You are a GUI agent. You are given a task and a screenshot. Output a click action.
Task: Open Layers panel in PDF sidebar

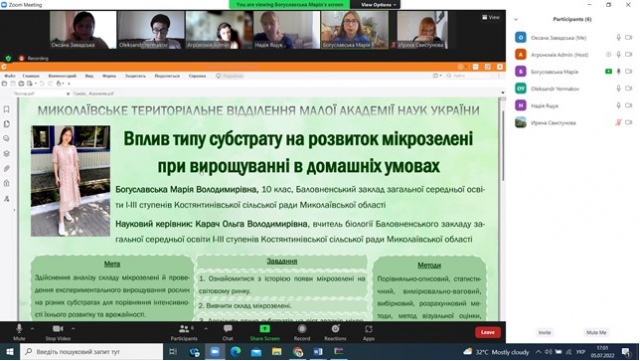[x=7, y=154]
